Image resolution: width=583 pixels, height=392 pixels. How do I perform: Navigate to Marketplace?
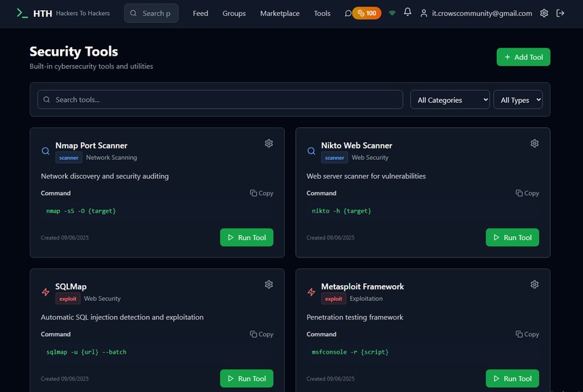pos(280,14)
